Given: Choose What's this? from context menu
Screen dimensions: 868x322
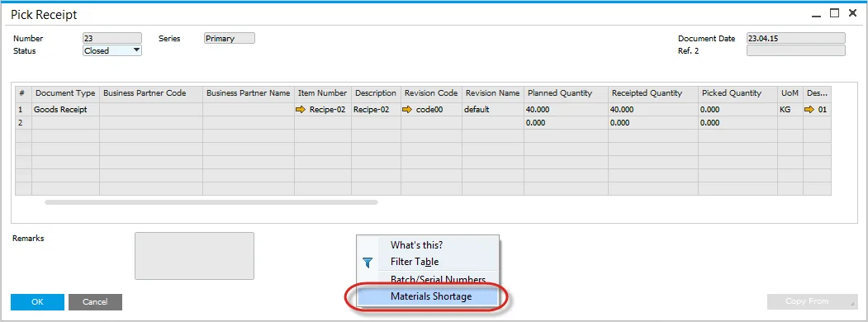Looking at the screenshot, I should point(416,245).
